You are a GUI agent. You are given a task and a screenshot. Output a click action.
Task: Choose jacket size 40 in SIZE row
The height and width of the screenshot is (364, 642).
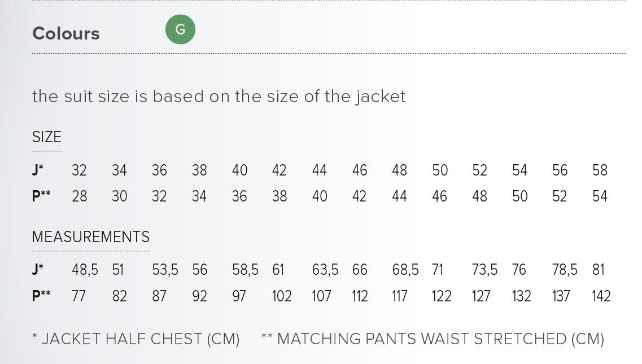click(x=239, y=170)
